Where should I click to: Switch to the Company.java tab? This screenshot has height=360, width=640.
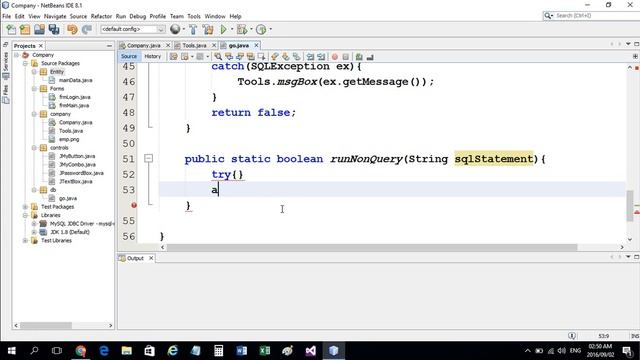point(144,45)
